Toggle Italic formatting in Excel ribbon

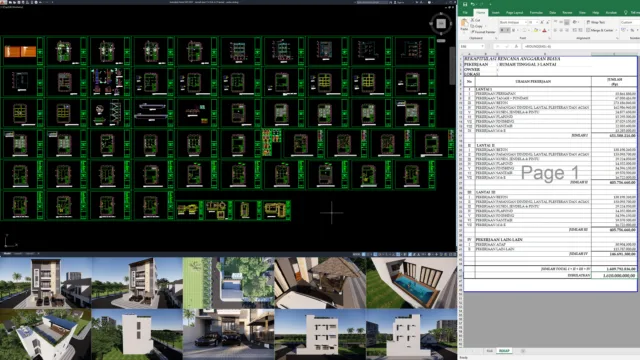point(508,30)
